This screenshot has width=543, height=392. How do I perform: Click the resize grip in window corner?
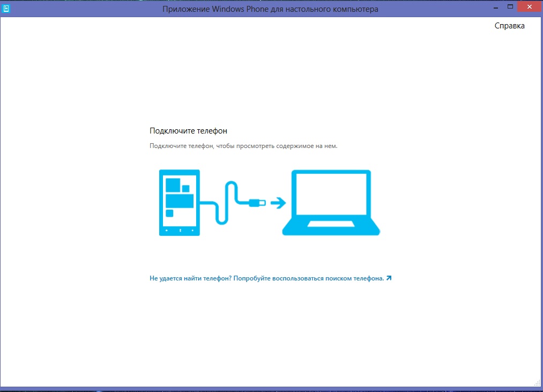click(537, 383)
